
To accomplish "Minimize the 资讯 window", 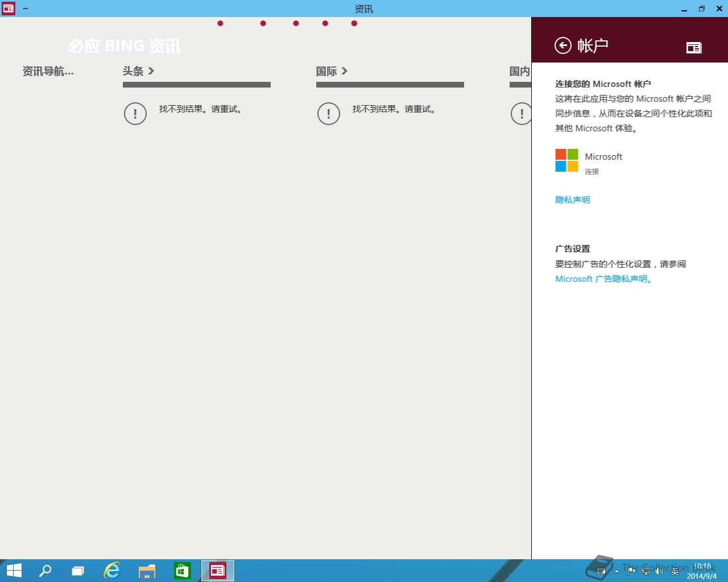I will (x=684, y=9).
